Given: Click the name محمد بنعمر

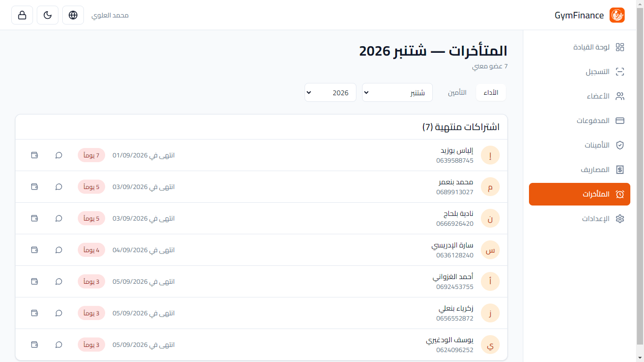Looking at the screenshot, I should (x=456, y=182).
